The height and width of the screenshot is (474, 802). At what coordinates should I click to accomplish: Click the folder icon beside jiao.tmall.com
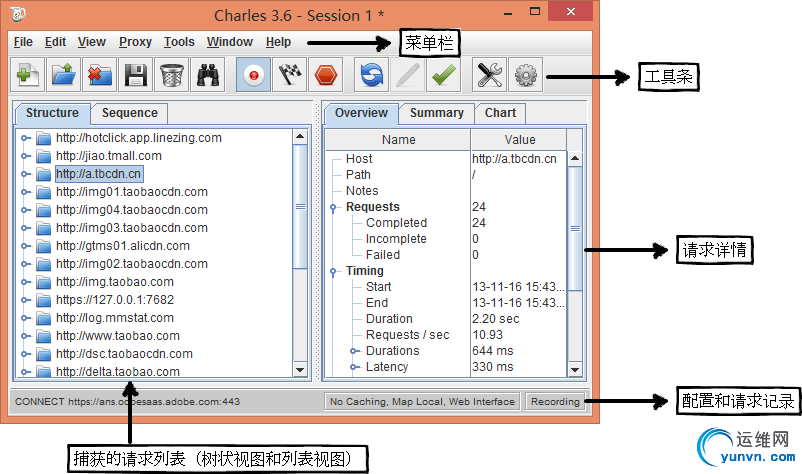pyautogui.click(x=43, y=156)
